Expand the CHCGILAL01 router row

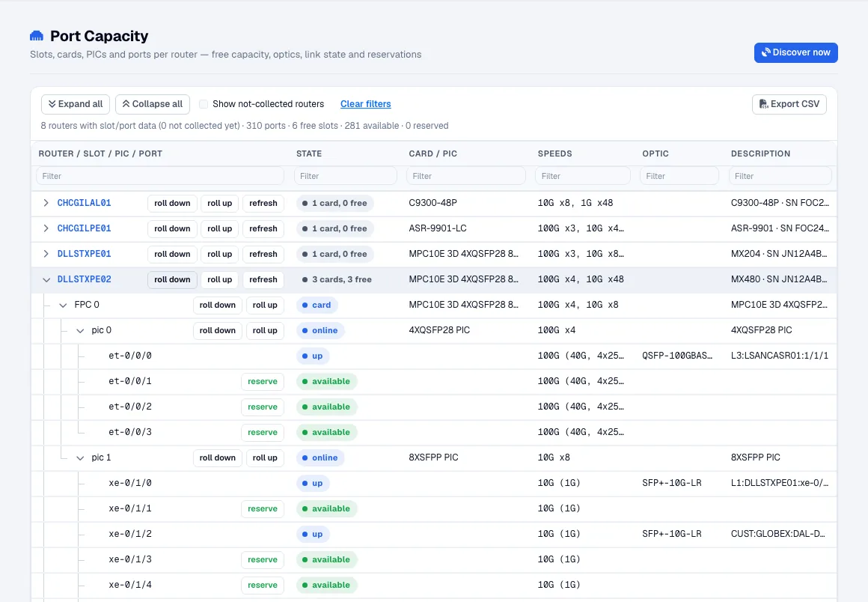46,203
